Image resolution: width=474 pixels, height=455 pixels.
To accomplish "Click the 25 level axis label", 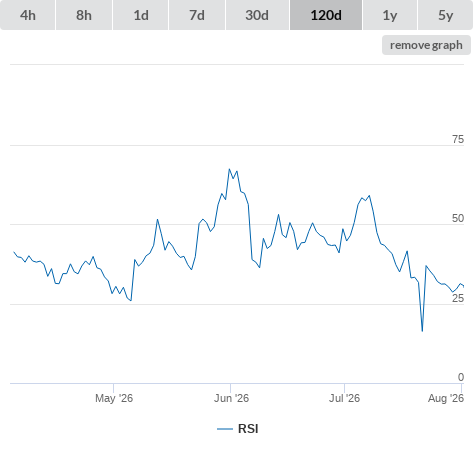I will pyautogui.click(x=458, y=298).
